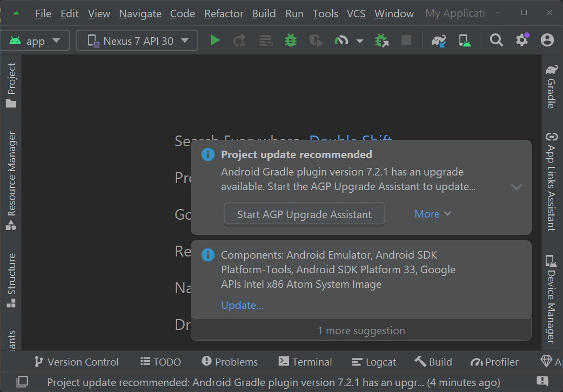The image size is (563, 392).
Task: Run the app with green play button
Action: tap(215, 40)
